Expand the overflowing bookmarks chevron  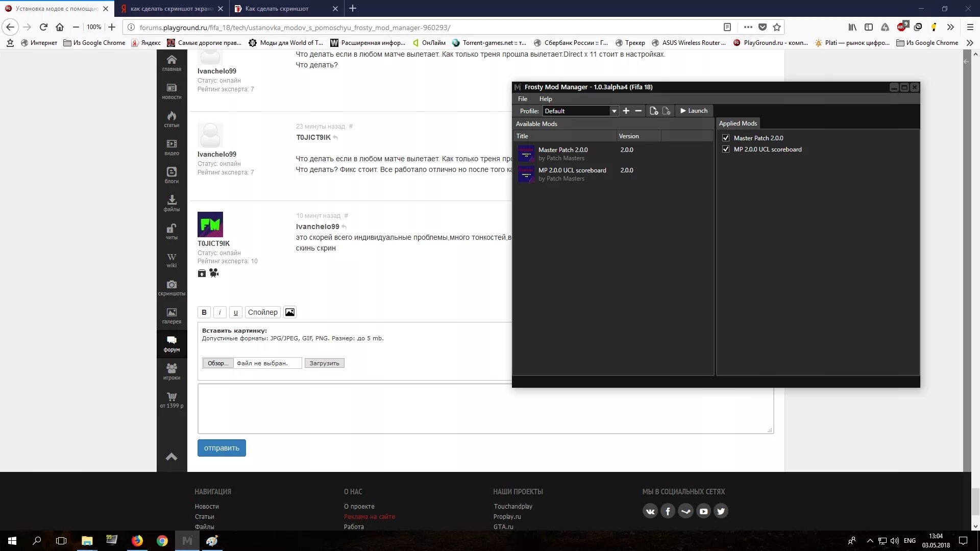(x=970, y=43)
